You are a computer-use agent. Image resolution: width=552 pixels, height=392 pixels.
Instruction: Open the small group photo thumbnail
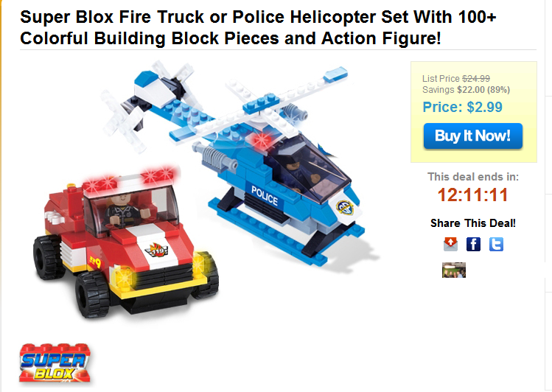tap(454, 270)
